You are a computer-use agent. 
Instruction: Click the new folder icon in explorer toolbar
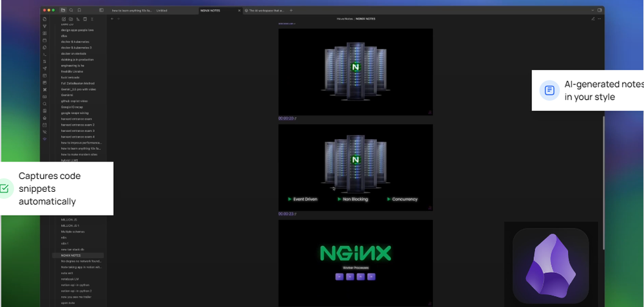tap(70, 19)
